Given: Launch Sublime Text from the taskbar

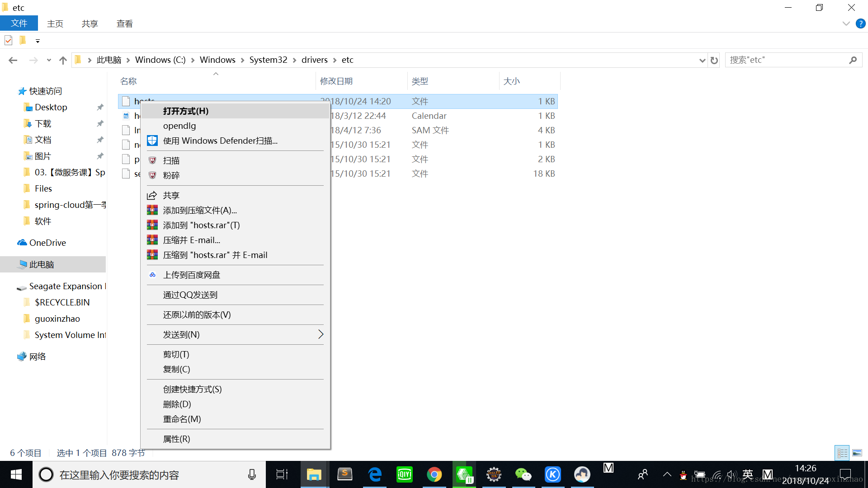Looking at the screenshot, I should 344,474.
